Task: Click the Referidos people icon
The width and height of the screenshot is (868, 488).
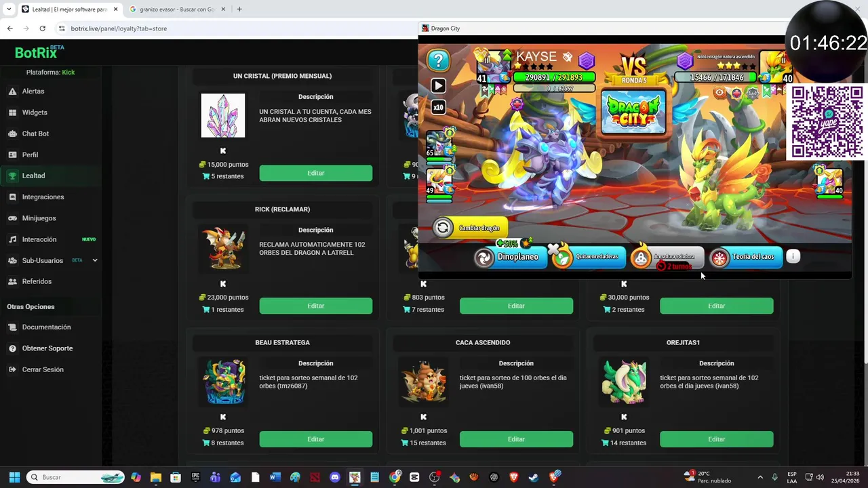Action: [12, 281]
